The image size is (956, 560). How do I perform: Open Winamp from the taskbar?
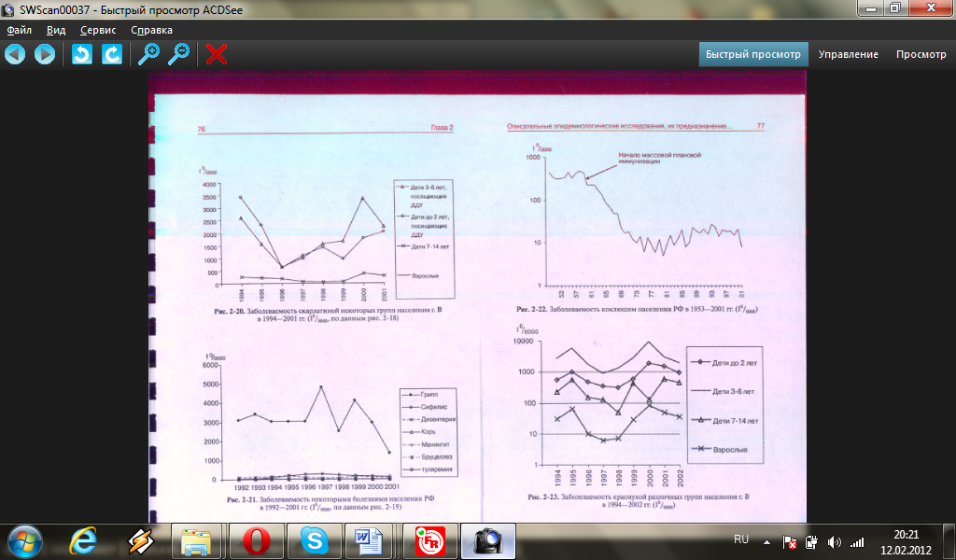(140, 541)
